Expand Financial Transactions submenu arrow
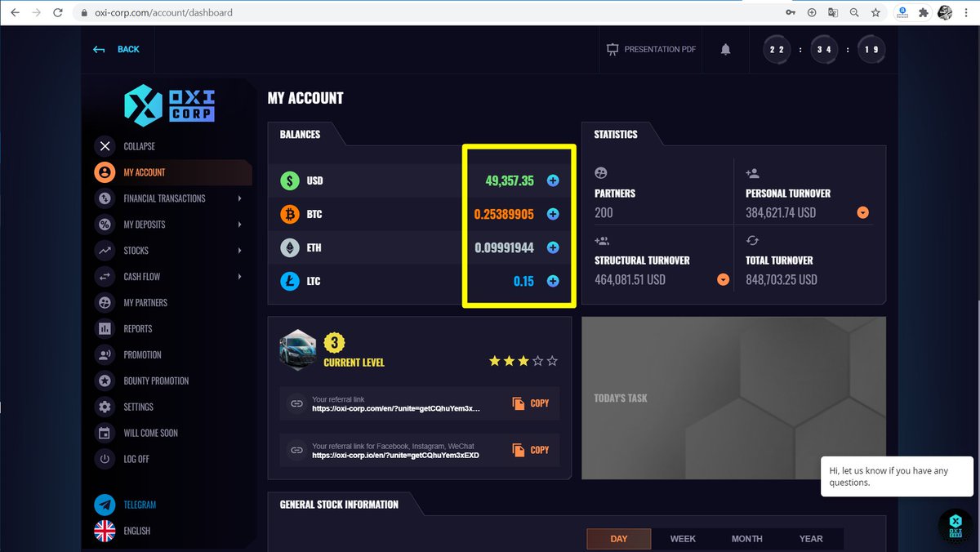The image size is (980, 552). pos(239,198)
